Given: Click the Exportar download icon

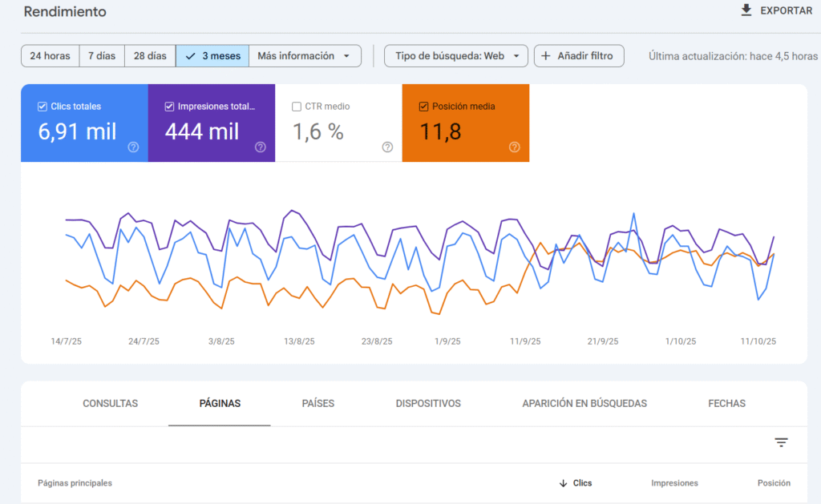Looking at the screenshot, I should 746,10.
